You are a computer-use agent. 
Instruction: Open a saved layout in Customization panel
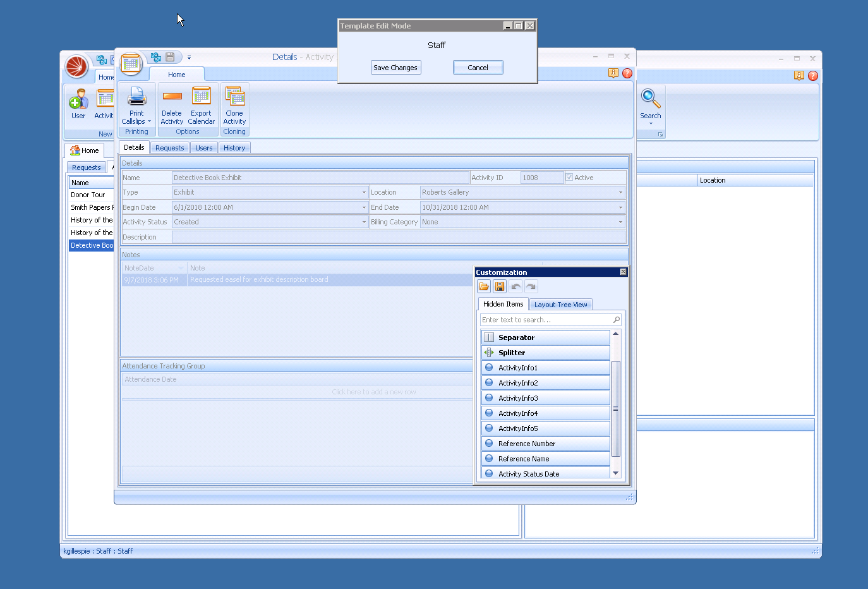click(484, 286)
